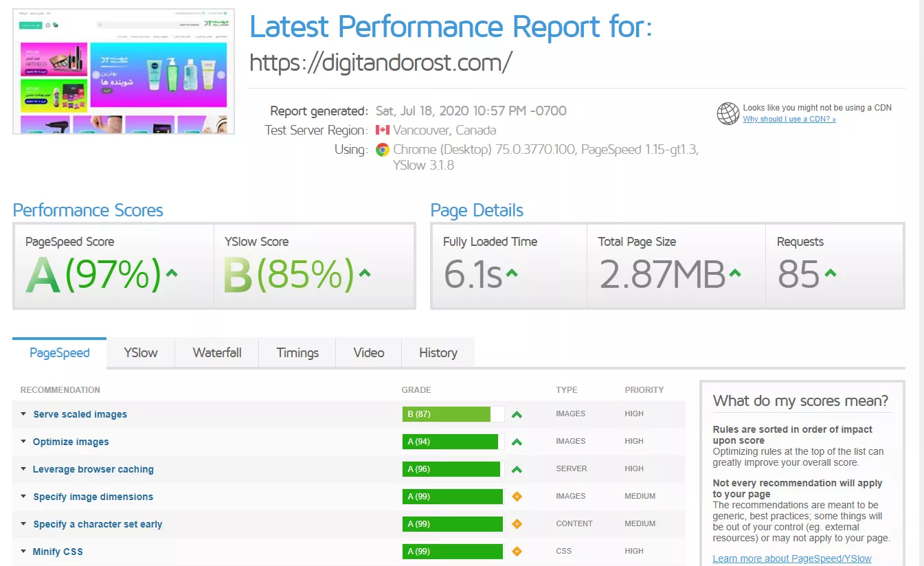This screenshot has height=566, width=924.
Task: Switch to the YSlow tab
Action: click(x=141, y=353)
